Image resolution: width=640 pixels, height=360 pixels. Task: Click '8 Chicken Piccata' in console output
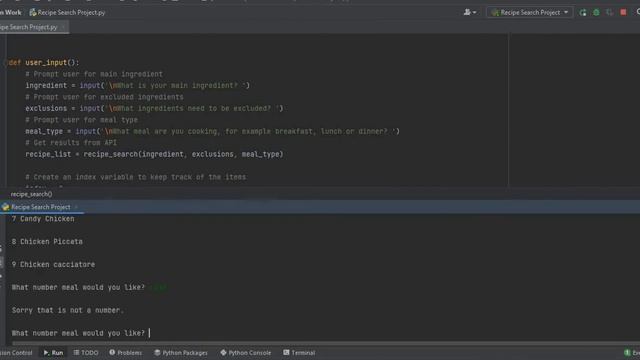pyautogui.click(x=47, y=242)
